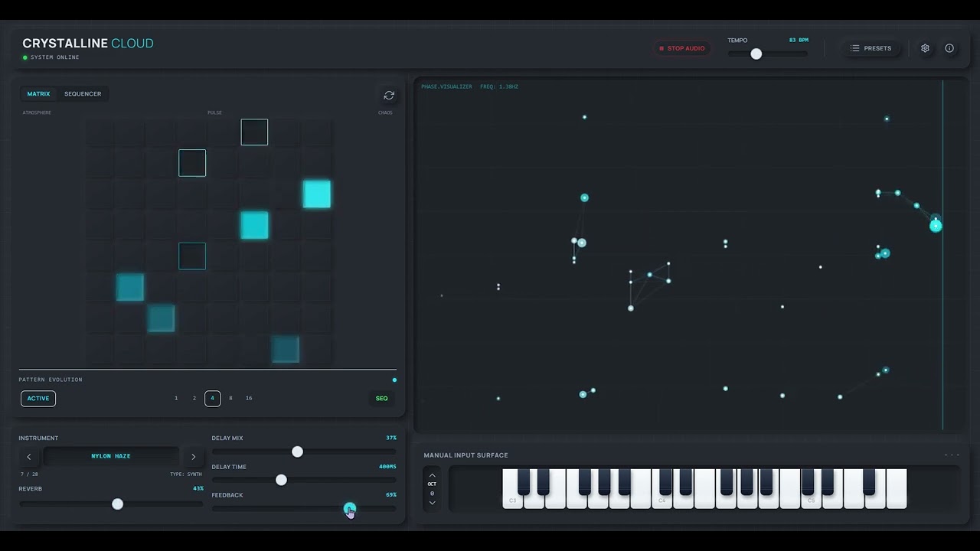The width and height of the screenshot is (980, 551).
Task: Click the Crystalline Cloud title
Action: [x=88, y=44]
